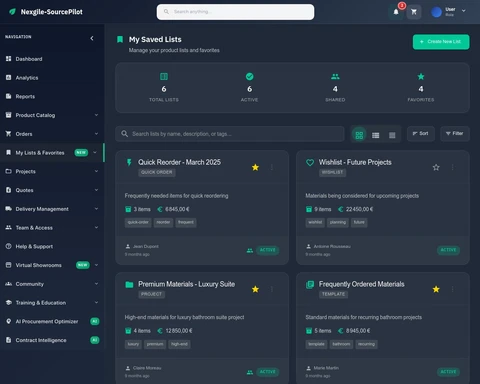Viewport: 480px width, 384px height.
Task: Click the Favorites star stat icon
Action: (x=421, y=76)
